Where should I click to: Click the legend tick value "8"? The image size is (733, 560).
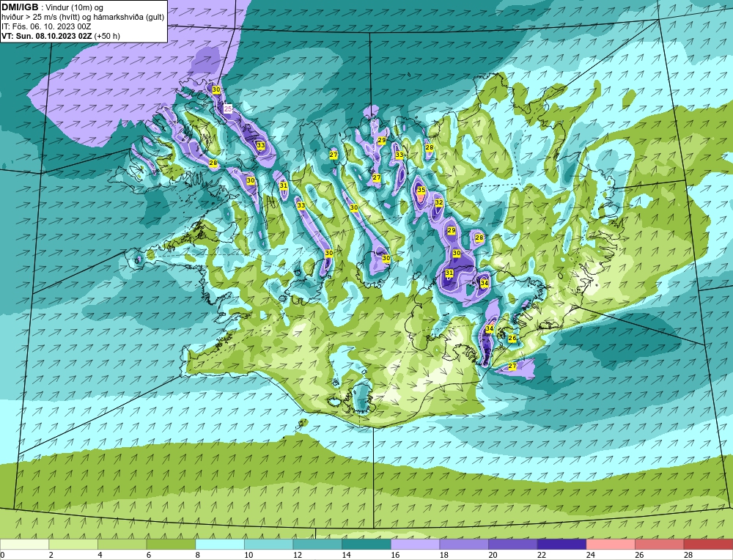(198, 555)
